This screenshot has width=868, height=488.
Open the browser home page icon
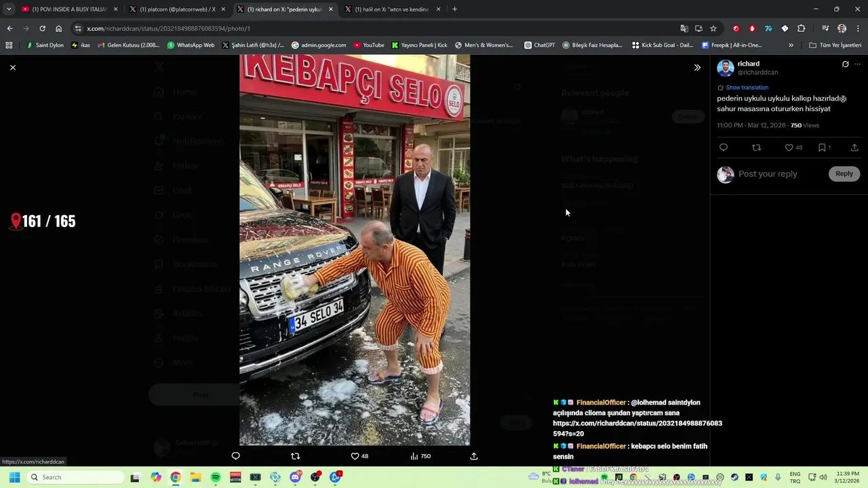point(58,28)
